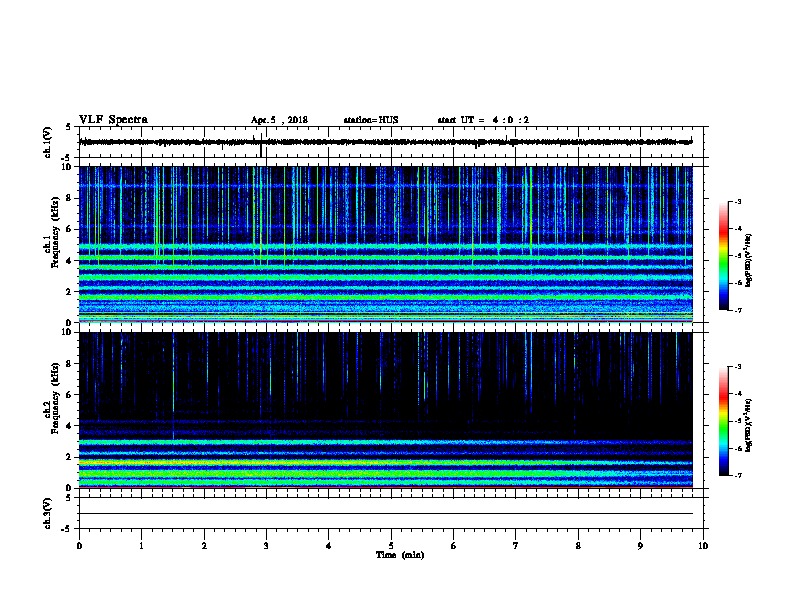Click the ch.1 color bar units label
The height and width of the screenshot is (612, 792).
[x=748, y=260]
